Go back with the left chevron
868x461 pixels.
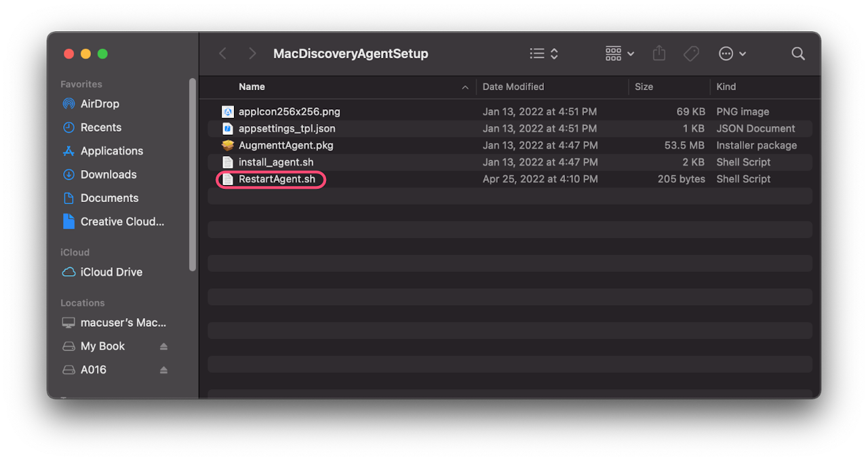tap(222, 54)
